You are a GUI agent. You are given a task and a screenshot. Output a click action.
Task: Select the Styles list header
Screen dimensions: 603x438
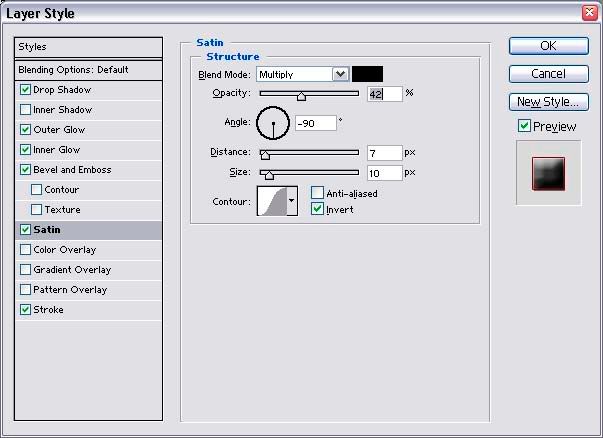[88, 47]
